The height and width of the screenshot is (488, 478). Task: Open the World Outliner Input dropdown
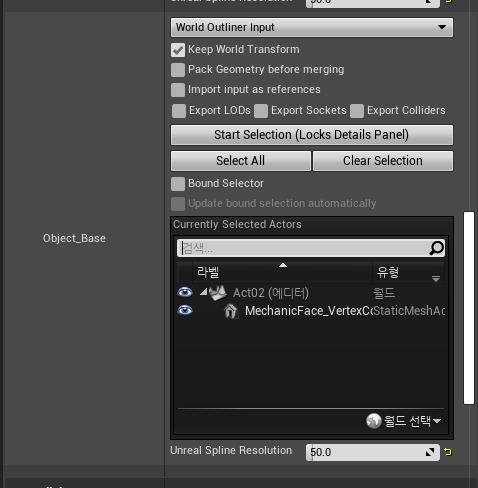click(x=312, y=27)
